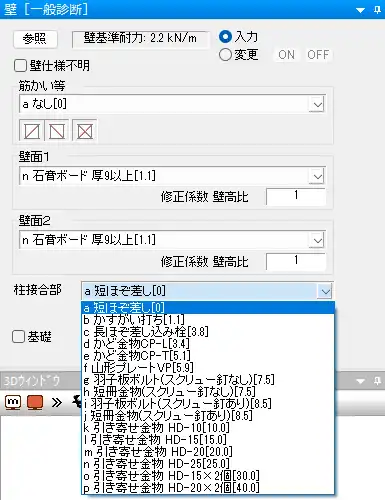
Task: Open the 3Dウィンドウ panel options arrow
Action: click(360, 381)
